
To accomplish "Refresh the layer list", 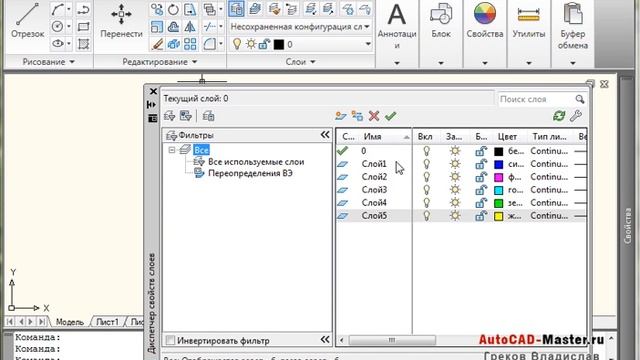I will [x=559, y=116].
